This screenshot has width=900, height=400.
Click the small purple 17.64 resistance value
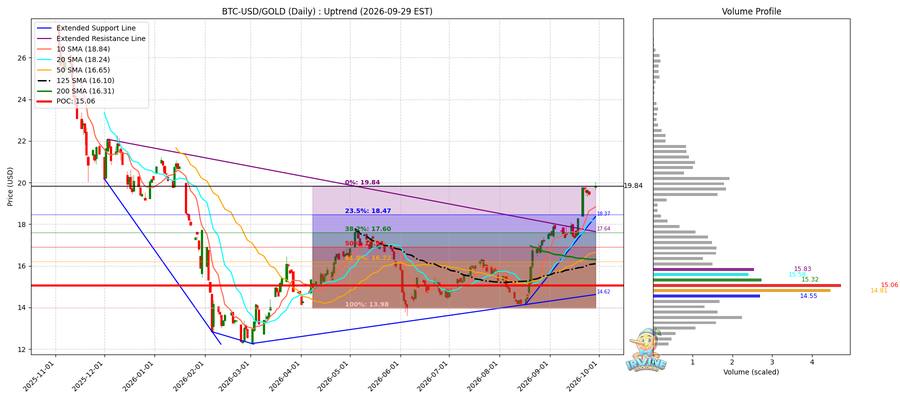(x=603, y=229)
